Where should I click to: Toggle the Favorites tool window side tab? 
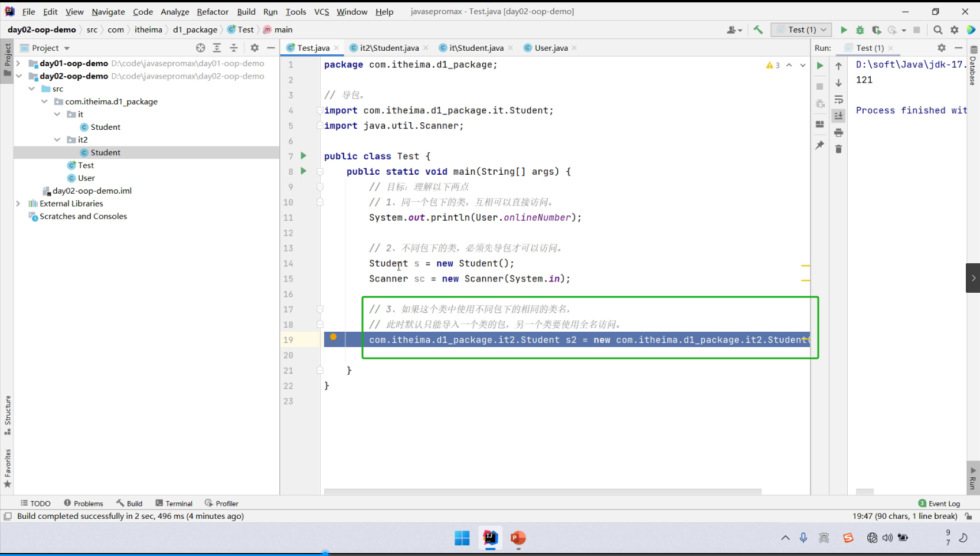(7, 469)
